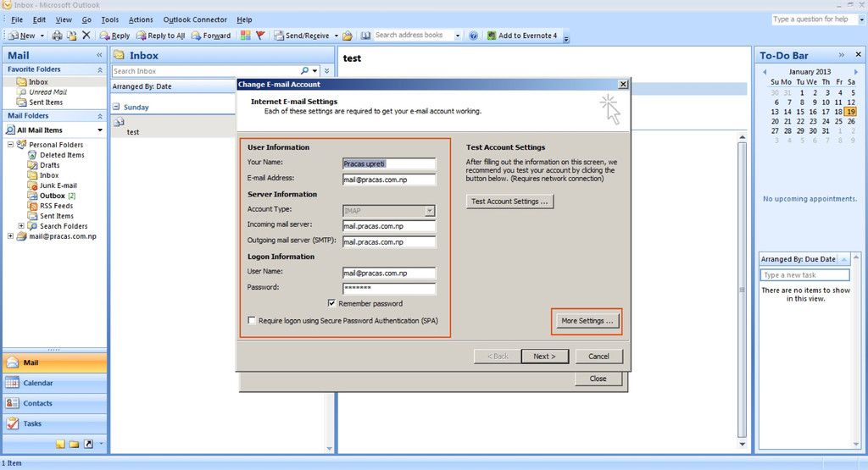Open the Edit menu
868x470 pixels.
coord(39,19)
